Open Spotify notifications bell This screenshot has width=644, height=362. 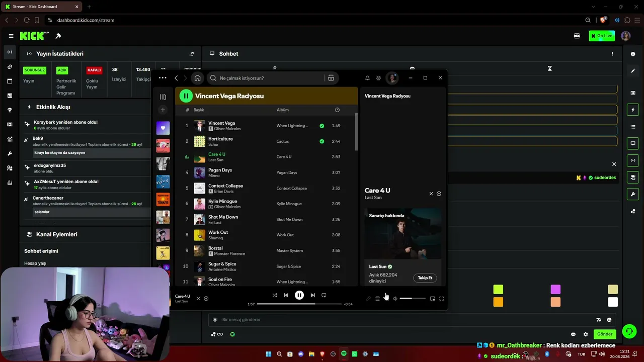(x=367, y=78)
